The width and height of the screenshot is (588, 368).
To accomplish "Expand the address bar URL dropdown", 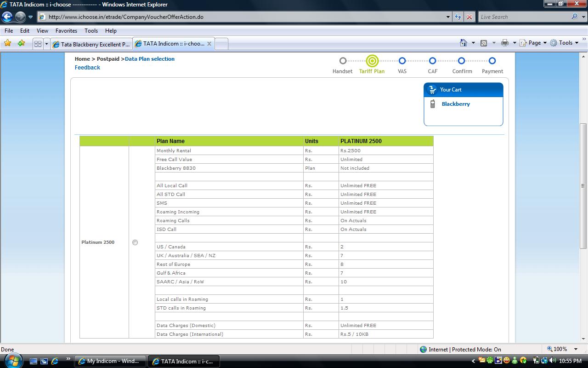I will click(x=448, y=17).
